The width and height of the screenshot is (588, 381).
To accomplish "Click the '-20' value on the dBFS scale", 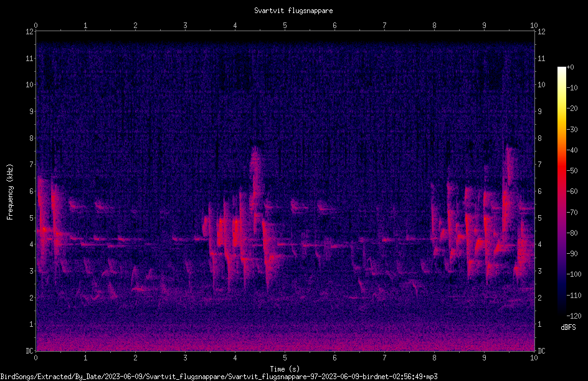I will [572, 109].
